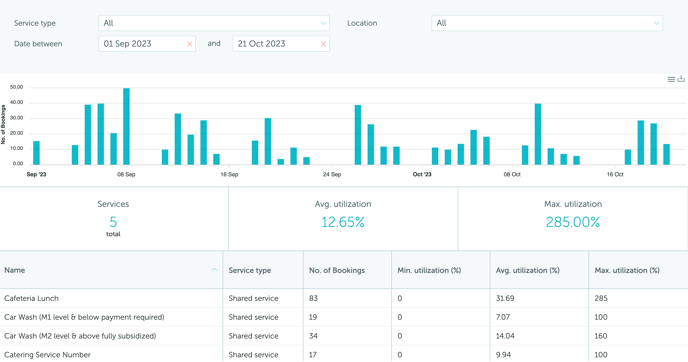Click max utilization 160 cell
The image size is (688, 362).
[x=601, y=336]
